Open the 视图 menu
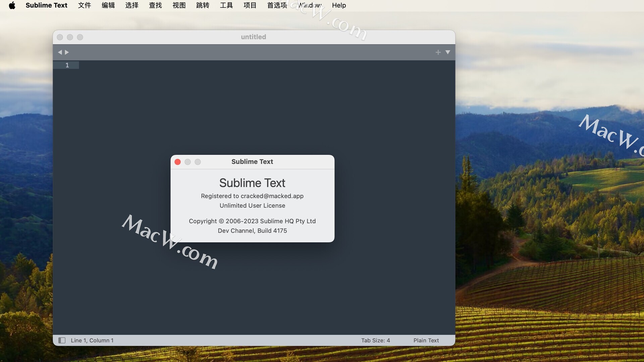Screen dimensions: 644x362 tap(179, 5)
